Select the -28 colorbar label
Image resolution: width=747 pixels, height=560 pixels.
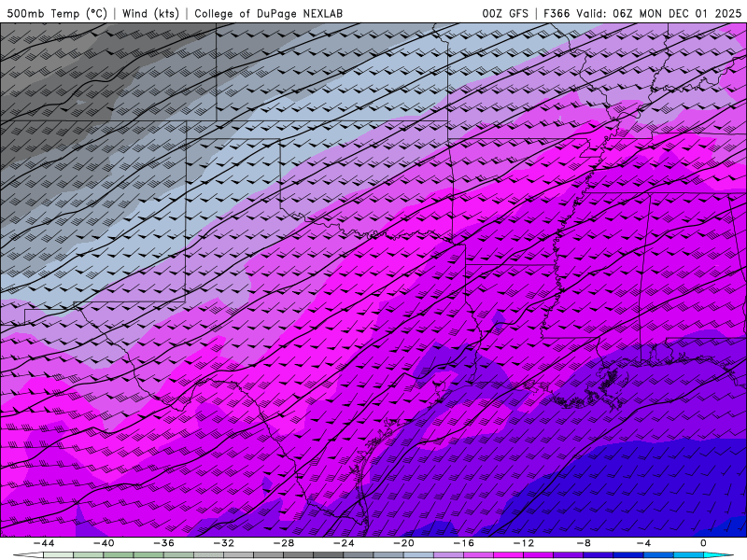point(284,543)
